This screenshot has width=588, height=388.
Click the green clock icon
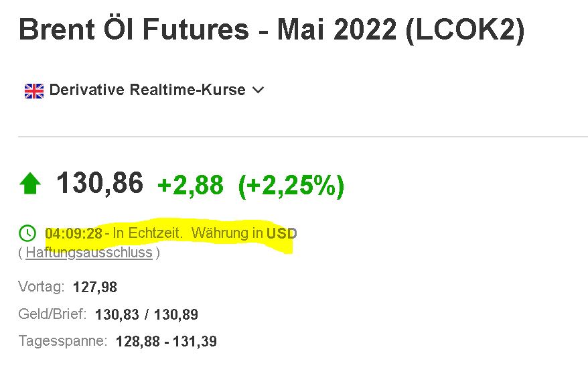click(x=27, y=233)
